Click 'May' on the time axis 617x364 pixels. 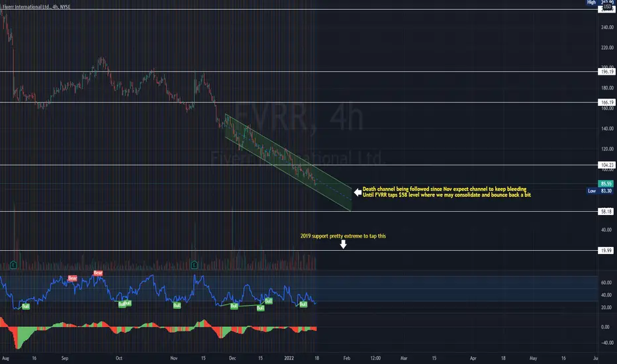[x=533, y=359]
